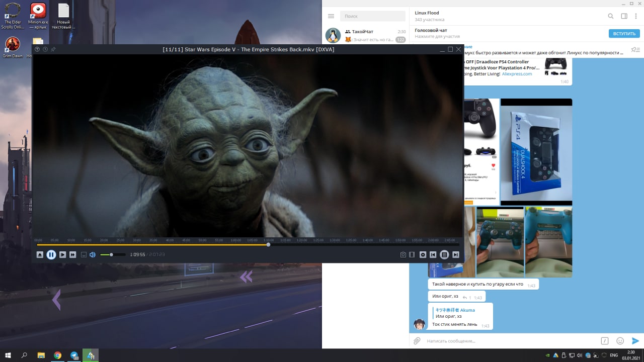This screenshot has height=362, width=644.
Task: Click the ENG language indicator
Action: [614, 355]
